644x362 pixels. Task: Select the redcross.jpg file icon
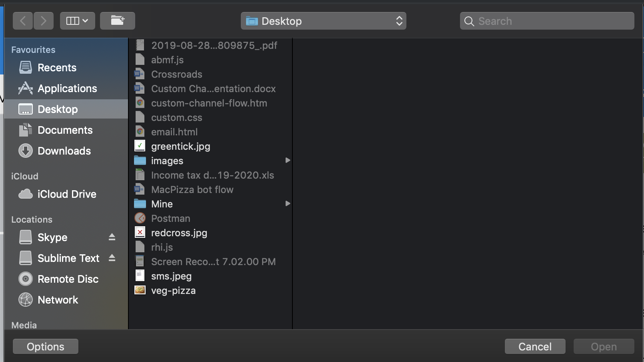pyautogui.click(x=140, y=233)
